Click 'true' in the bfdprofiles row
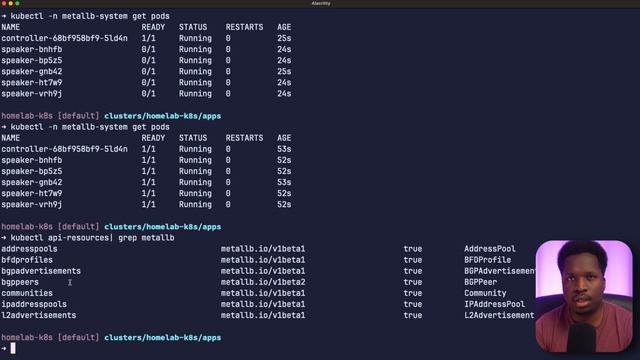640x360 pixels. click(413, 260)
